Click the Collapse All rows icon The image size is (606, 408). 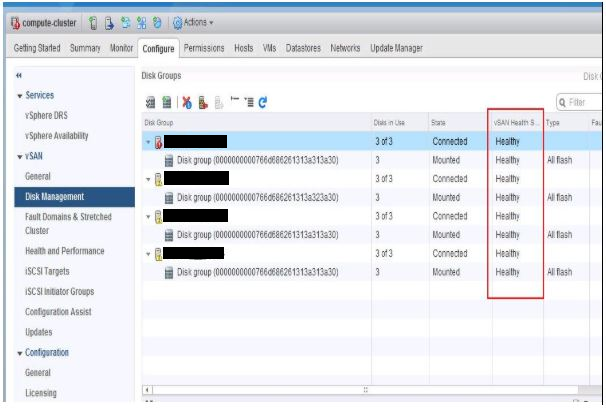pos(235,100)
